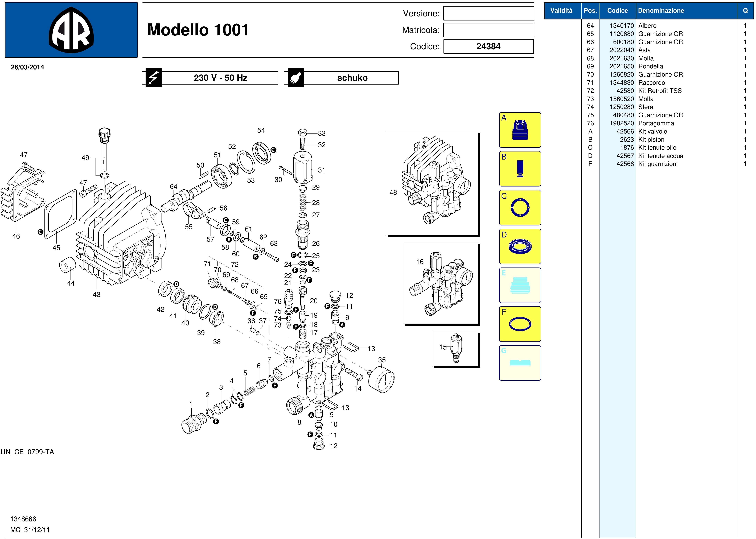Select the Kit guarnizioni icon F
Viewport: 756px width, 539px height.
tap(520, 324)
